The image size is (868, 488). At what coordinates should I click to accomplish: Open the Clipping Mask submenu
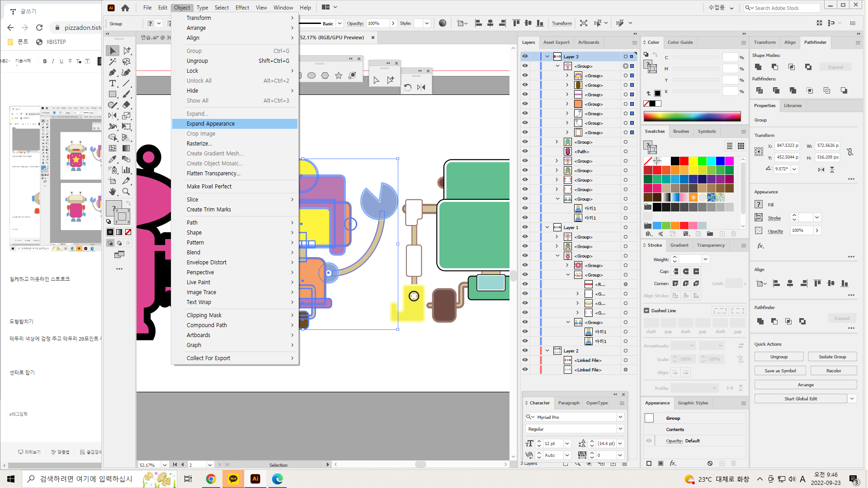point(235,315)
